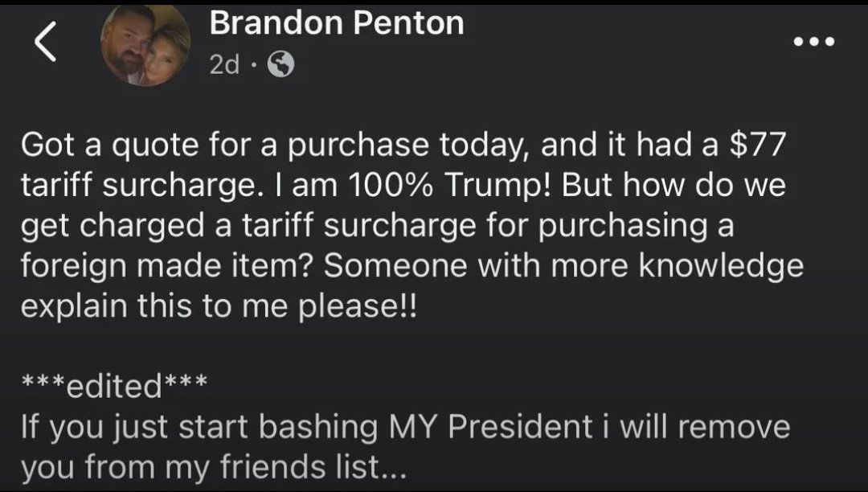
Task: Click the line 'explain this to me please!!'
Action: 218,307
